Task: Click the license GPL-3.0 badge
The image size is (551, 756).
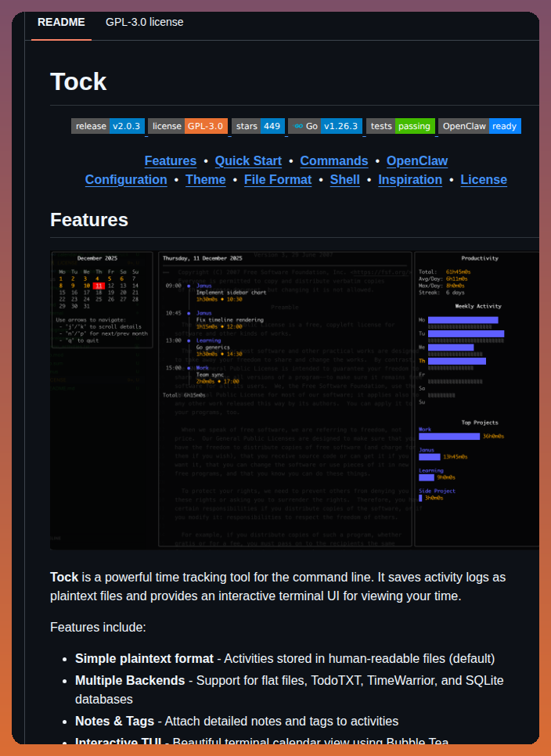Action: [188, 126]
